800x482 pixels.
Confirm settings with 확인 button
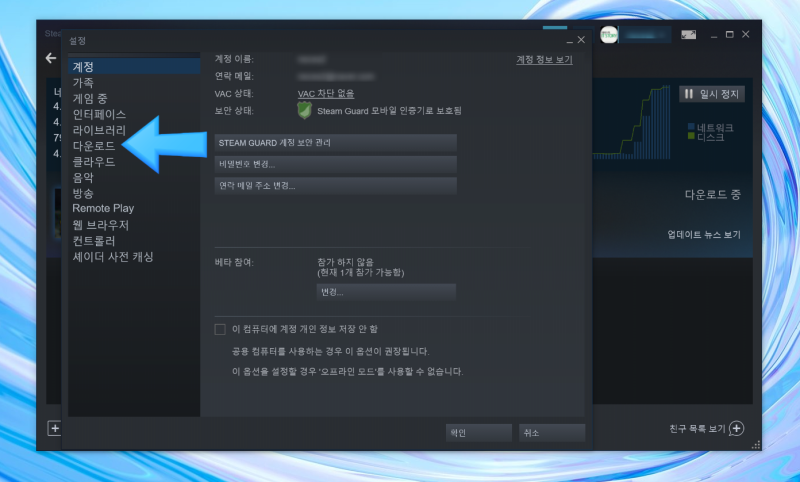click(479, 433)
